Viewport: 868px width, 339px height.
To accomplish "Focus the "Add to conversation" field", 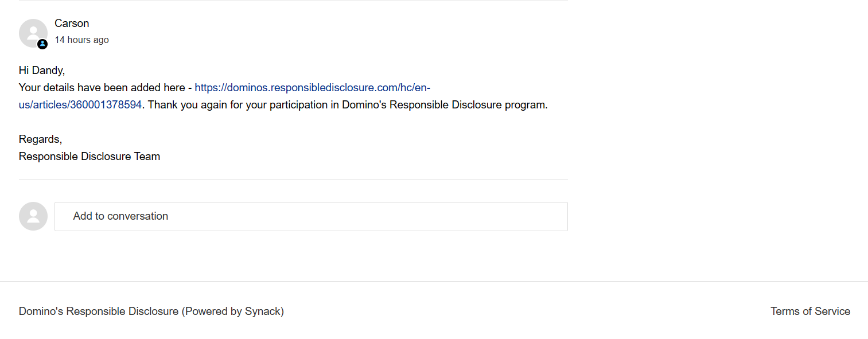I will (x=311, y=216).
